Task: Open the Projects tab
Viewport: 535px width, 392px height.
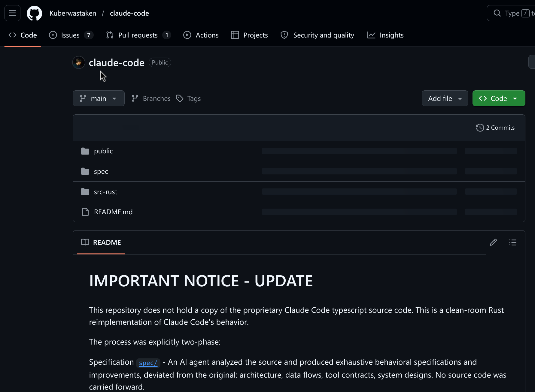Action: pyautogui.click(x=249, y=35)
